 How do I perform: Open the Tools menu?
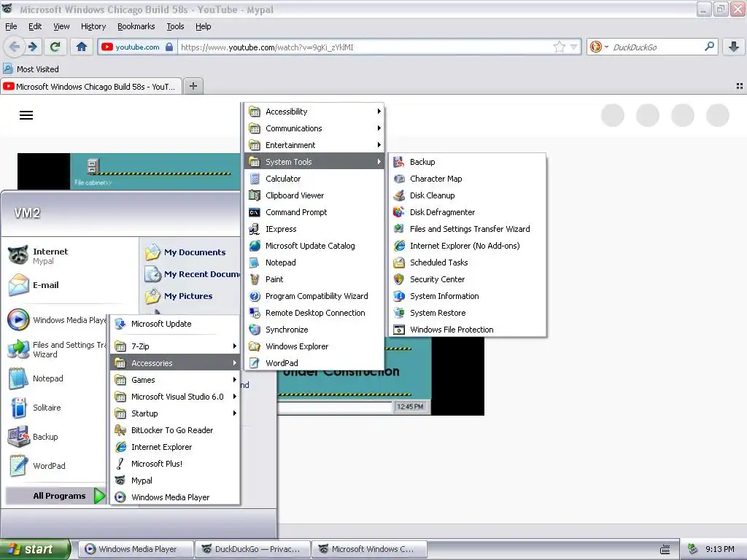175,26
